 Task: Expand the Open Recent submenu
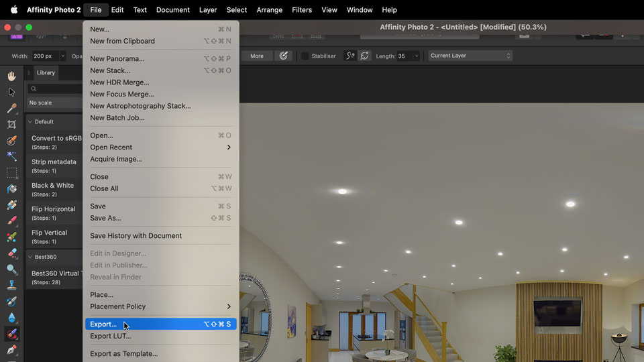[x=160, y=147]
